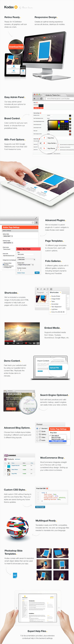Open the browser hamburger menu icon
Viewport: 74px width, 644px height.
pos(37,222)
